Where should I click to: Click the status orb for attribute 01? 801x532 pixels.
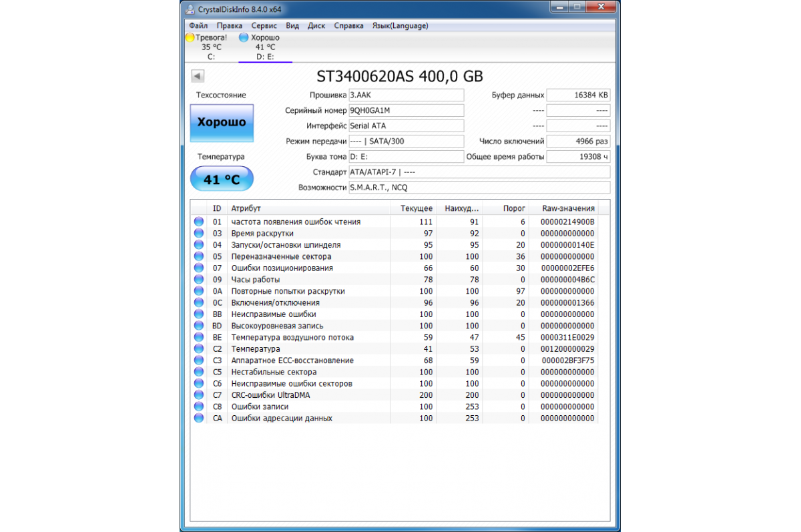tap(199, 222)
